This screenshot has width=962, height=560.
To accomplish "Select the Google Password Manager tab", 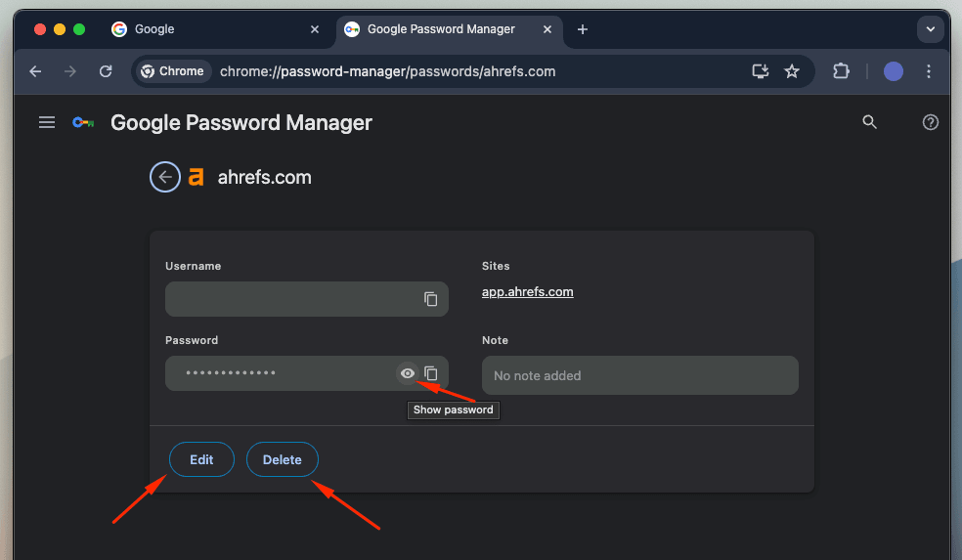I will 440,29.
